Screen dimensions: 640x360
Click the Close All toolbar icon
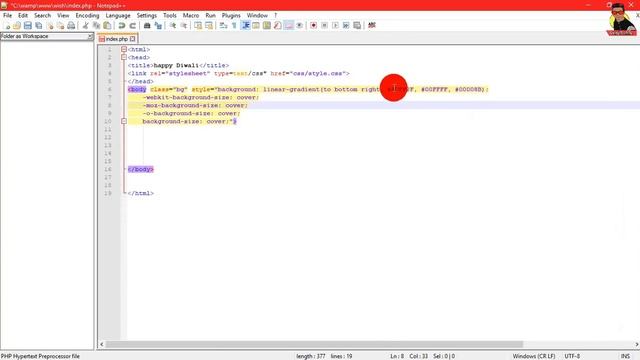[x=60, y=26]
